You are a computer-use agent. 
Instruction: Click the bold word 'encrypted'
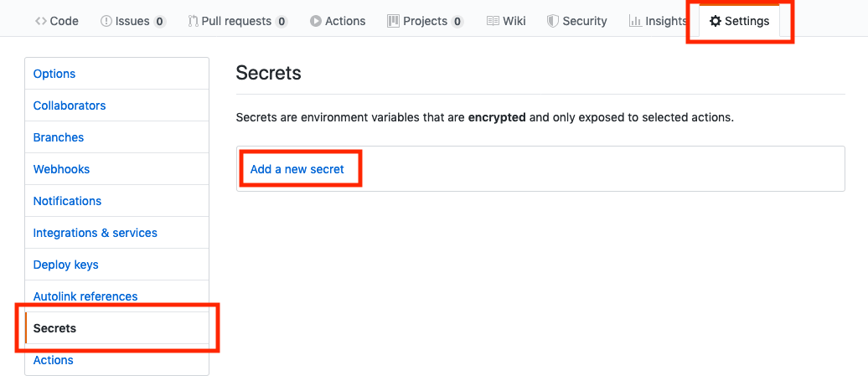pyautogui.click(x=497, y=118)
